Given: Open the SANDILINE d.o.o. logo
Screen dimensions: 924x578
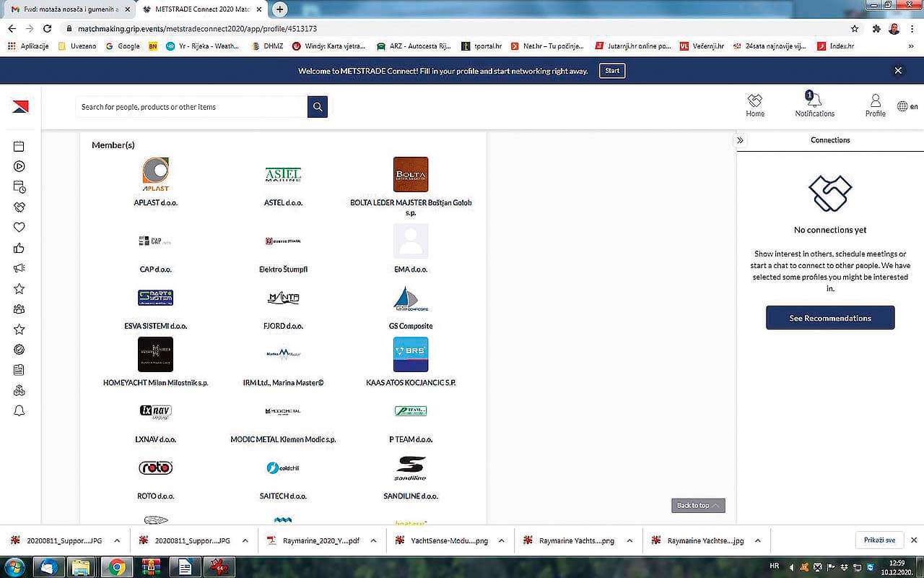Looking at the screenshot, I should click(411, 468).
